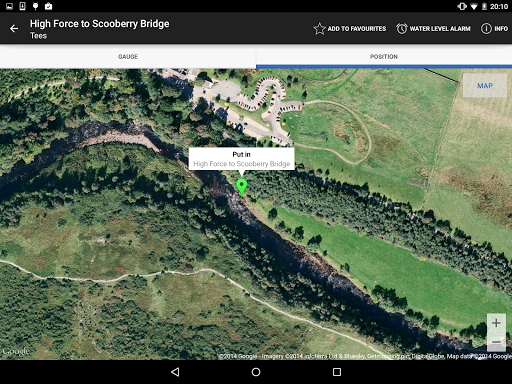The width and height of the screenshot is (512, 384).
Task: Tap the back arrow icon
Action: [x=14, y=29]
